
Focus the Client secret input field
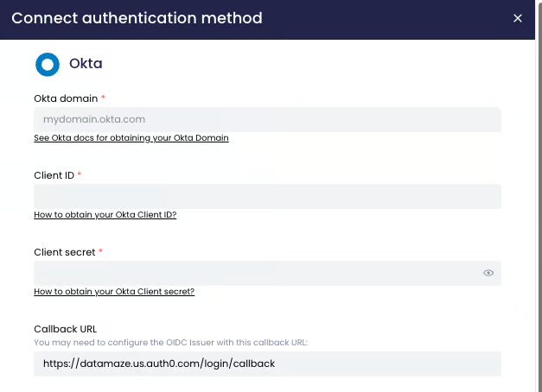(255, 273)
